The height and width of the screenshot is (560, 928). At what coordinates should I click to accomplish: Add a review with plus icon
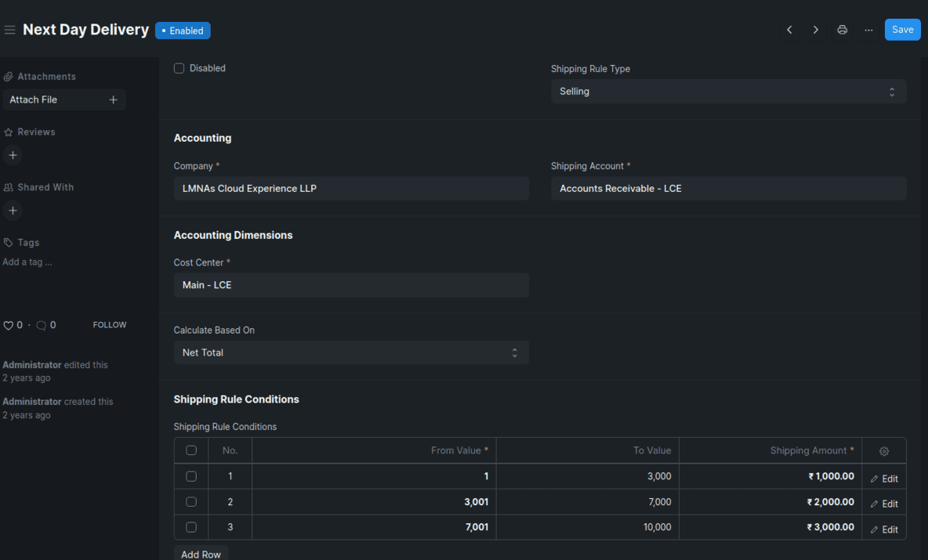click(x=13, y=155)
